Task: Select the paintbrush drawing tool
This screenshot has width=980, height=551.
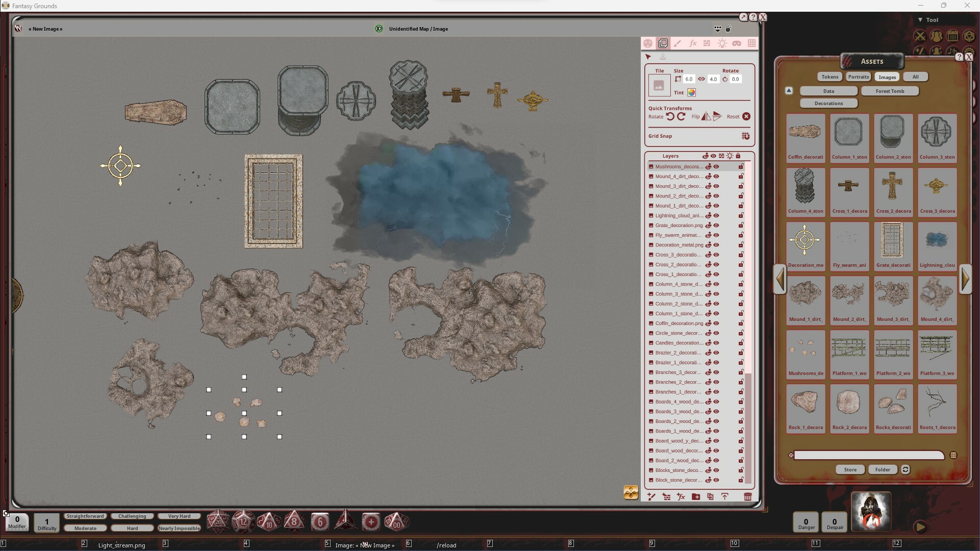Action: [679, 43]
